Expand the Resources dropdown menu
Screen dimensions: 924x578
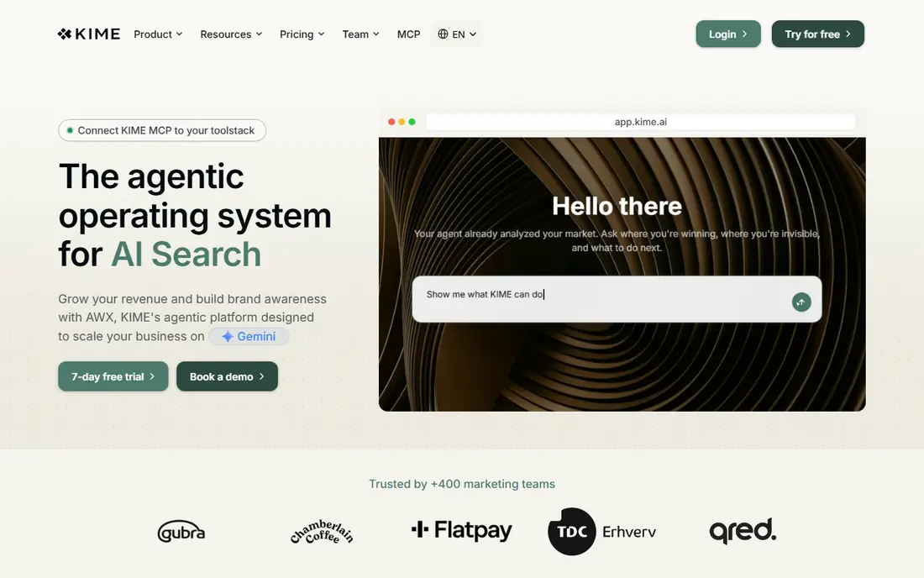tap(231, 34)
